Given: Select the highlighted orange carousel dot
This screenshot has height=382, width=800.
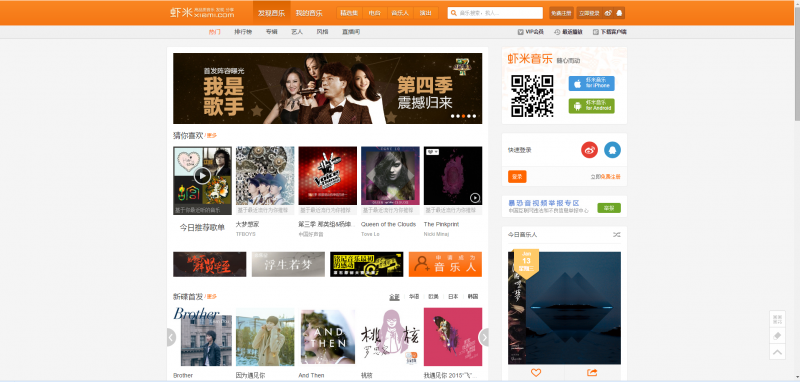Looking at the screenshot, I should (463, 116).
